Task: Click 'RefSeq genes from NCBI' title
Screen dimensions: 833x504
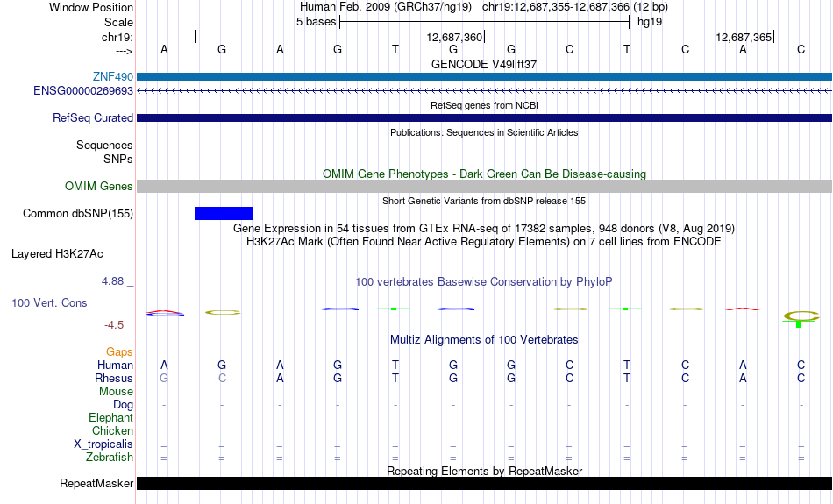Action: pos(484,106)
